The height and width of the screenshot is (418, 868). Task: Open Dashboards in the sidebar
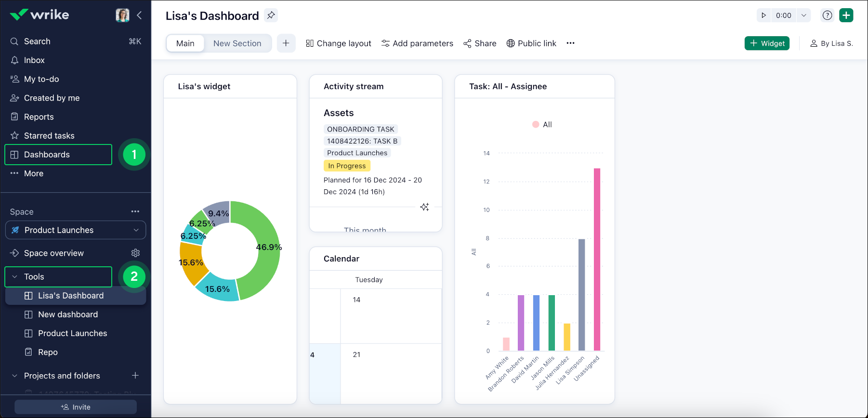[47, 155]
